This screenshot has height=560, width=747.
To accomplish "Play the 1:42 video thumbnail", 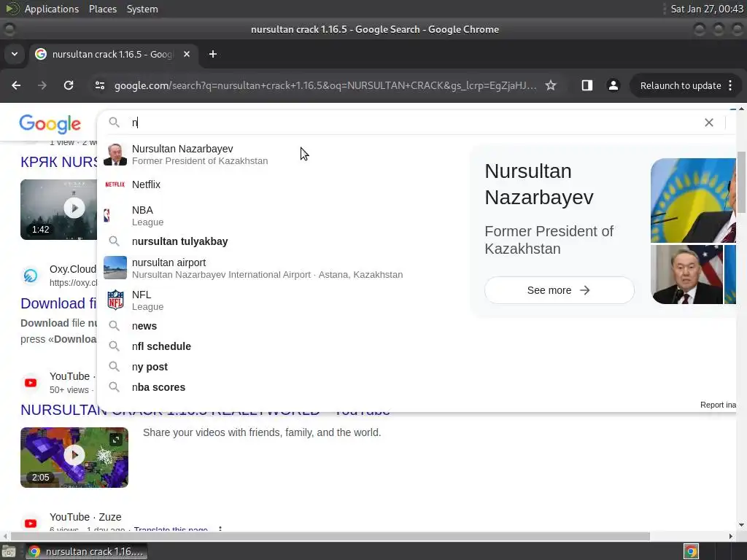I will [58, 209].
